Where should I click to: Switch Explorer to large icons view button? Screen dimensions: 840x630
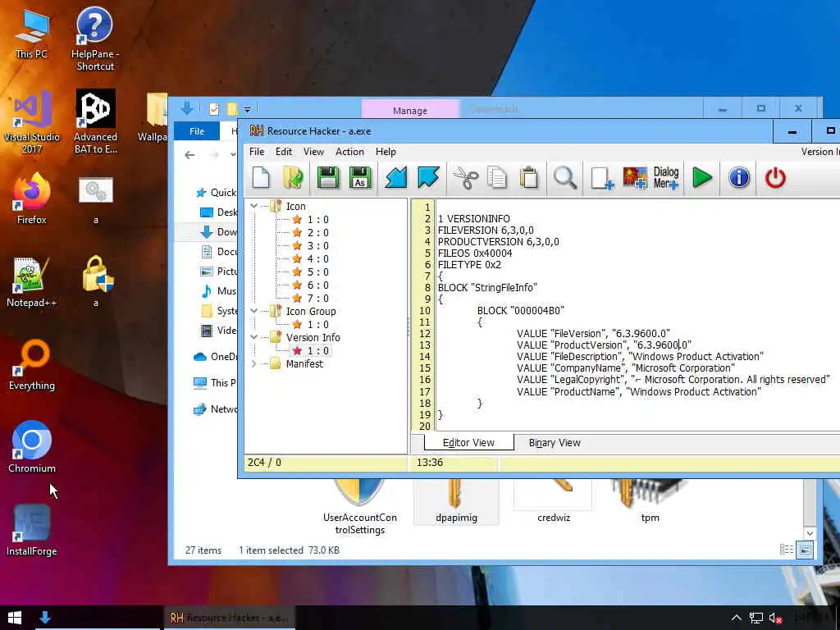coord(805,550)
